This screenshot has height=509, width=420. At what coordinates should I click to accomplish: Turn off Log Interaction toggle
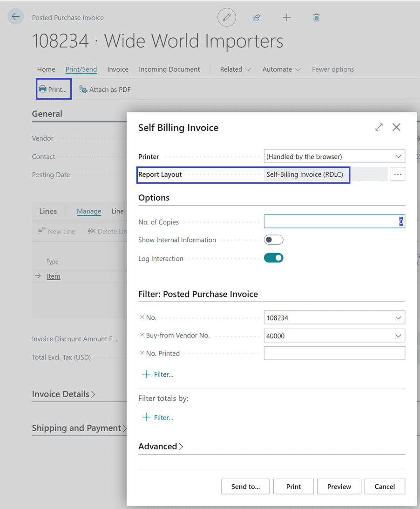[x=273, y=258]
